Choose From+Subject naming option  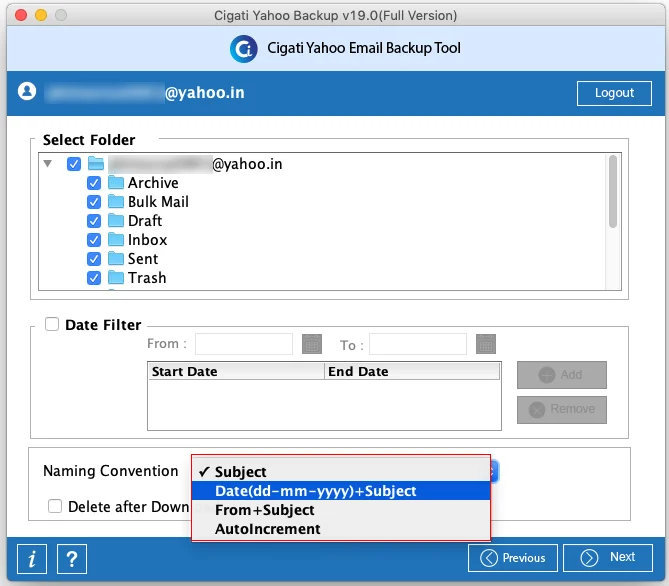click(x=341, y=510)
